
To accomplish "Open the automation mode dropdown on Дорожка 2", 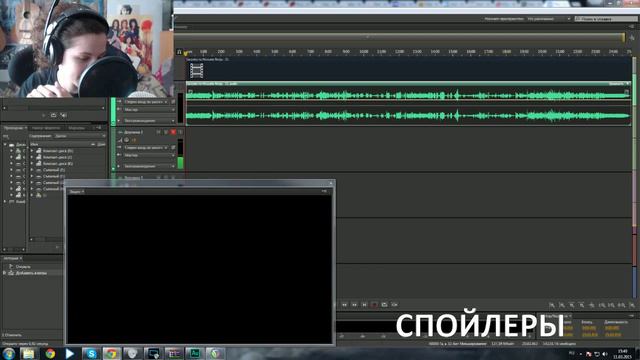I will [149, 166].
